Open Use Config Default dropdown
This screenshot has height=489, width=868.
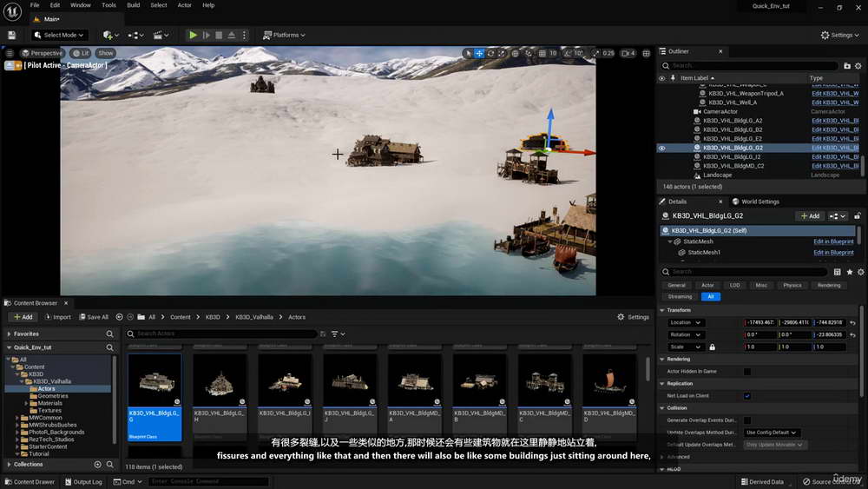(771, 433)
